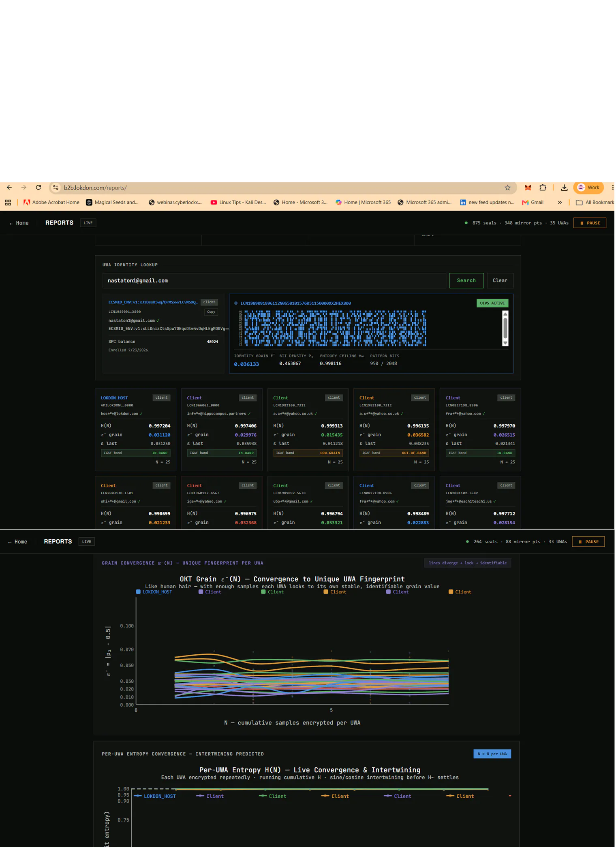Open the browser extensions puzzle icon
616x848 pixels.
pyautogui.click(x=543, y=188)
